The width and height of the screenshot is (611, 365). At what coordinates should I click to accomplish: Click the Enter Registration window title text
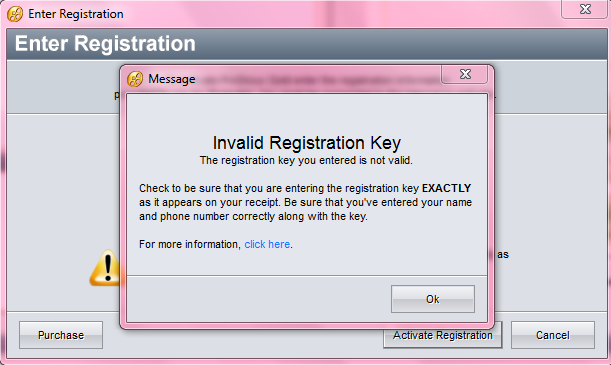tap(76, 14)
